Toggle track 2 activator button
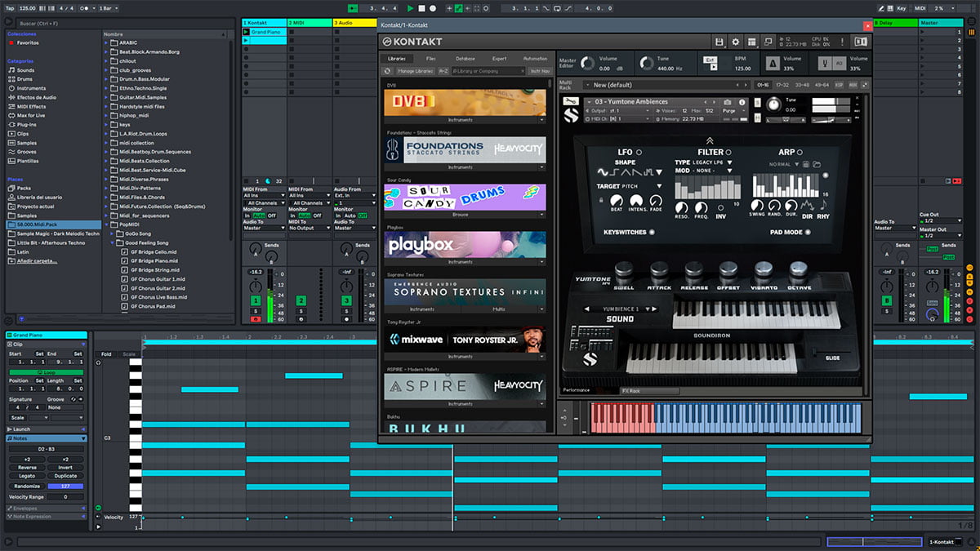Viewport: 980px width, 551px height. (301, 301)
